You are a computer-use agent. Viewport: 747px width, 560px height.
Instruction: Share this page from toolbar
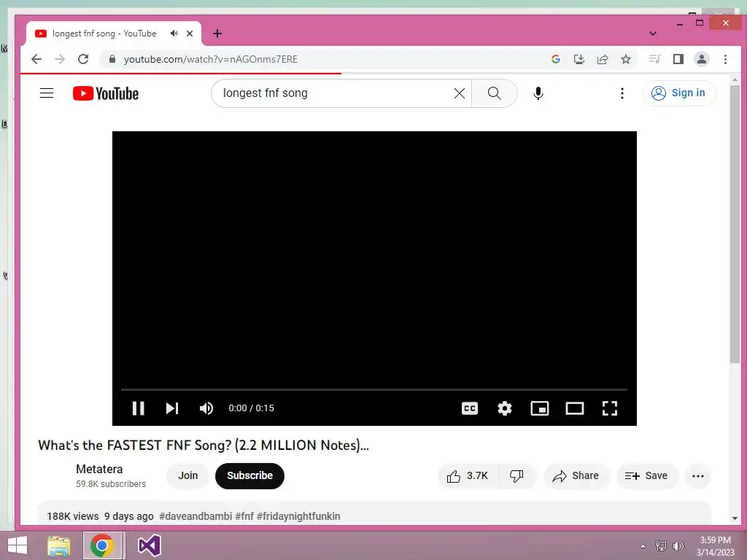[x=602, y=59]
